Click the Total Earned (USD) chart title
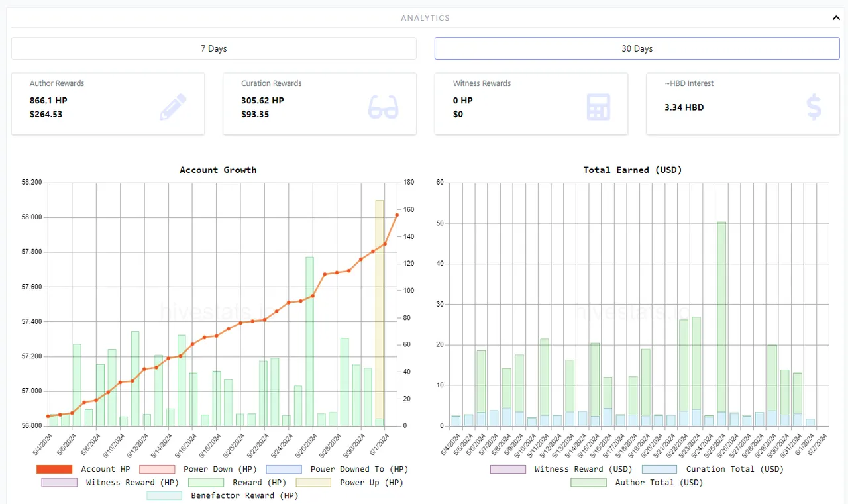 click(633, 170)
